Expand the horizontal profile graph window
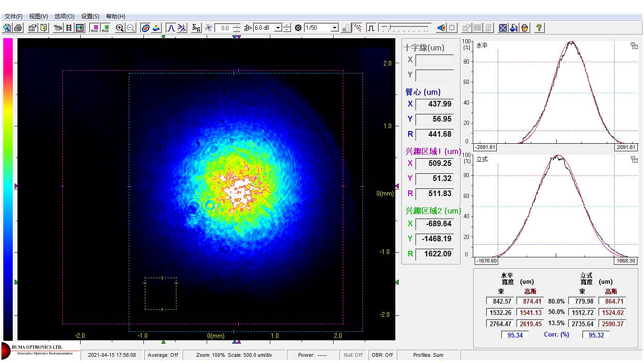644x362 pixels. tap(634, 46)
